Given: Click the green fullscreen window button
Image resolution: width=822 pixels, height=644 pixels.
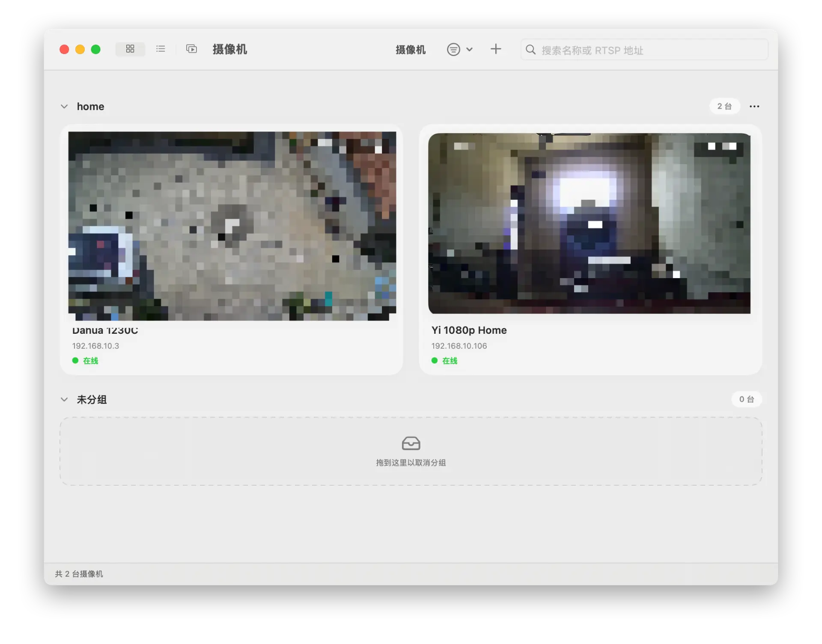Looking at the screenshot, I should pyautogui.click(x=96, y=50).
